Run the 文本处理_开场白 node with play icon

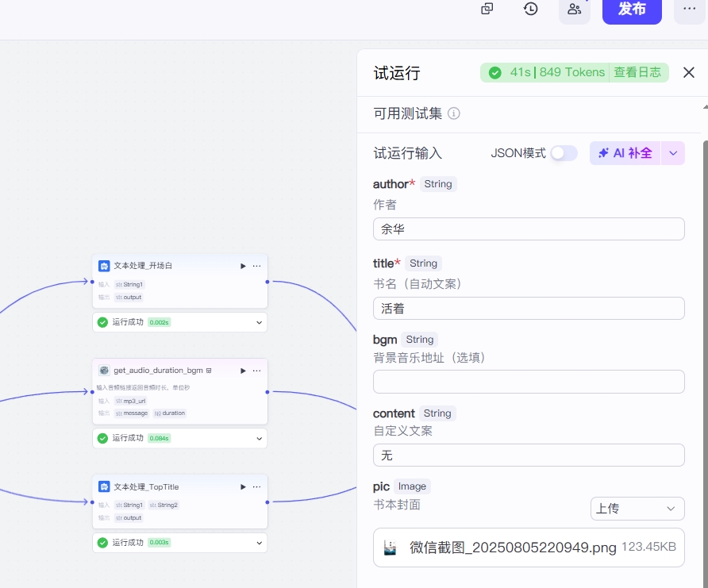click(243, 266)
